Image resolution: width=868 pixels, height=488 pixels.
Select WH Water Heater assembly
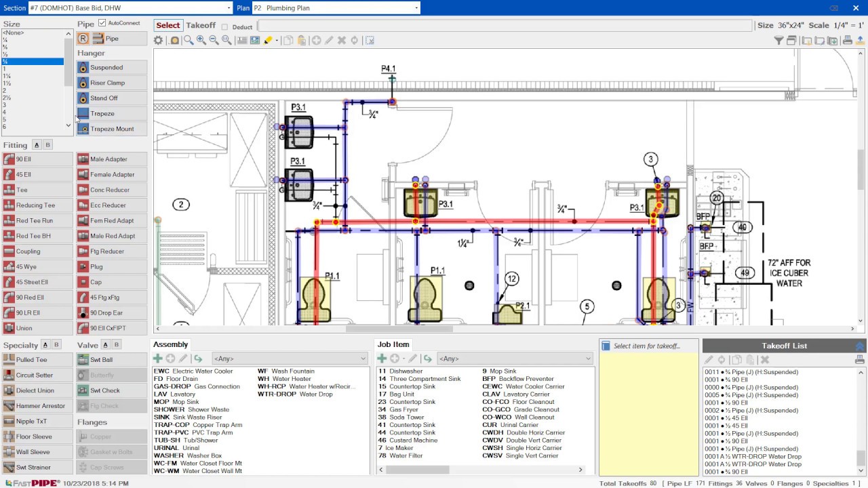(284, 379)
